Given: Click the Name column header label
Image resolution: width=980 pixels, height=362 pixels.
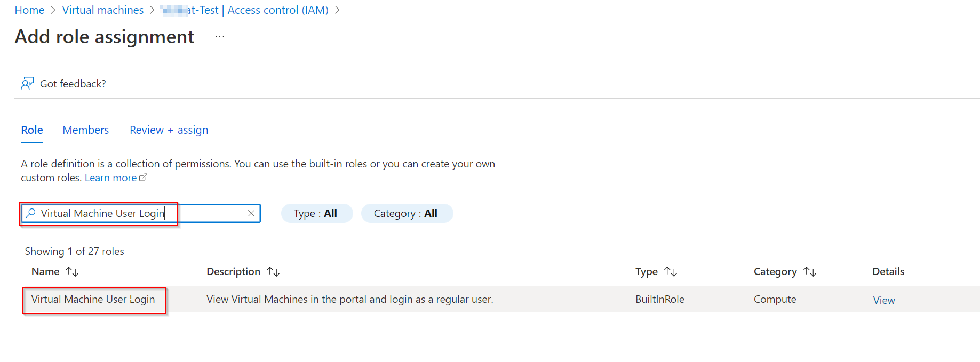Looking at the screenshot, I should click(x=45, y=271).
